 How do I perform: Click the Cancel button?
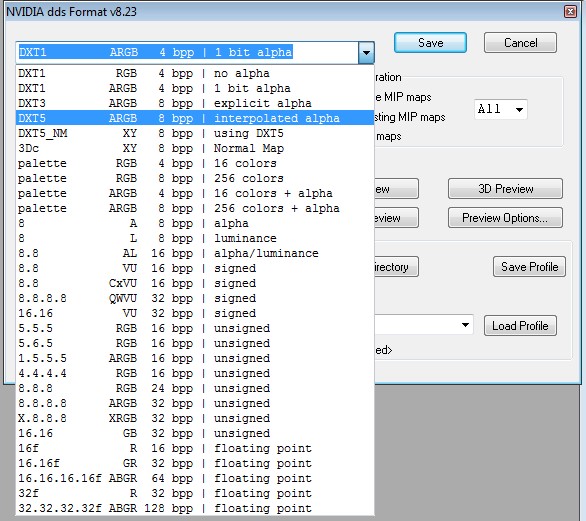pos(520,43)
